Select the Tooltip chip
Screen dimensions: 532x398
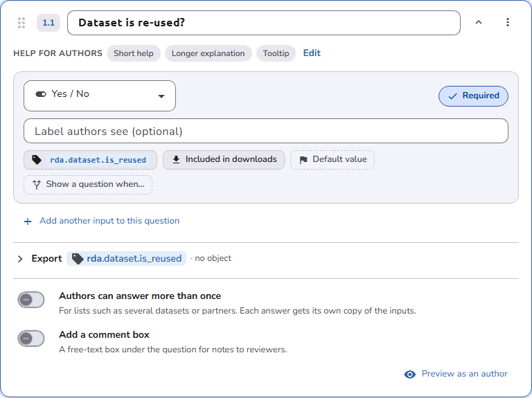click(276, 53)
